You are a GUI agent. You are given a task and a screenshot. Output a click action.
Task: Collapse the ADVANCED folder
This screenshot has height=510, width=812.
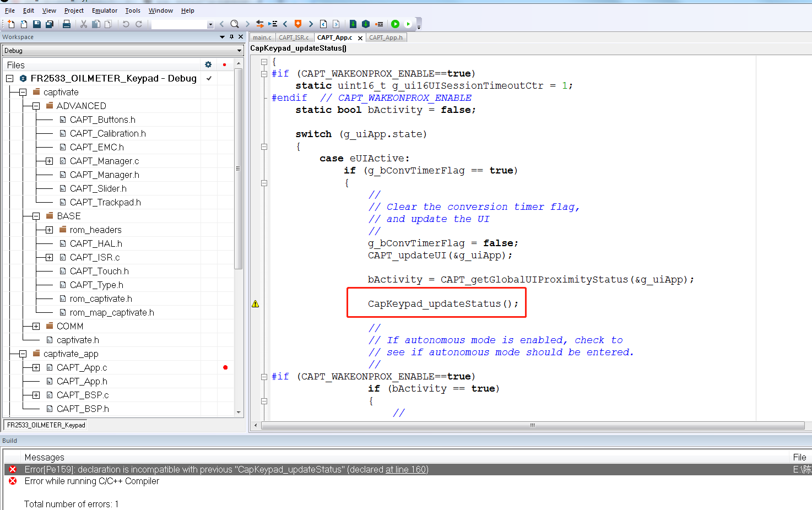[36, 106]
